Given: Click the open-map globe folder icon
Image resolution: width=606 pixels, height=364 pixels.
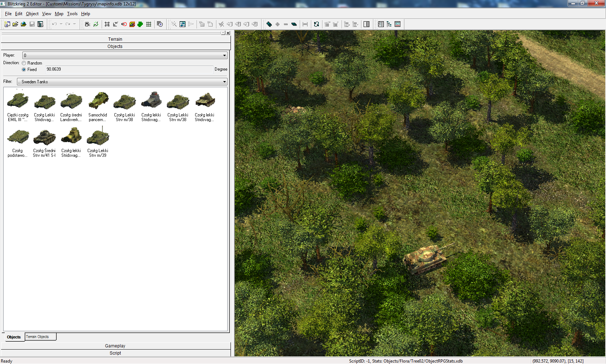Looking at the screenshot, I should [23, 24].
